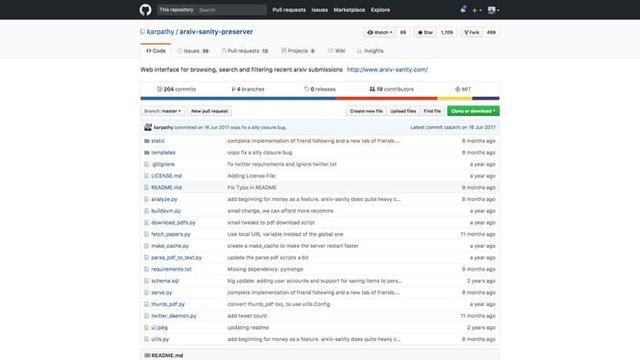
Task: Click the utils.py file icon
Action: pyautogui.click(x=147, y=340)
